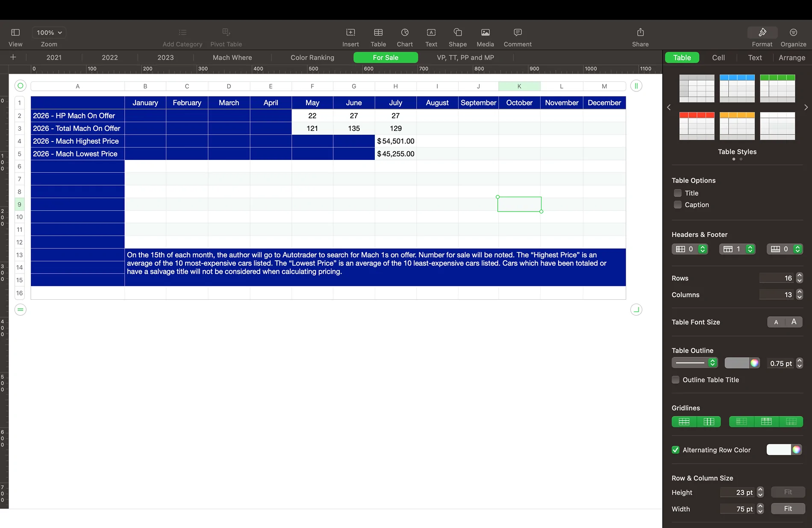The width and height of the screenshot is (812, 528).
Task: Click the column Width 75 pt field
Action: click(738, 509)
